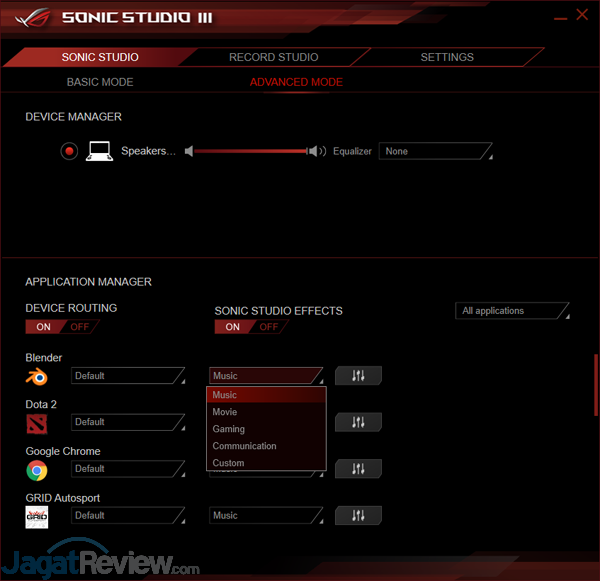
Task: Open GRID Autosport's effect settings mixer icon
Action: [358, 515]
